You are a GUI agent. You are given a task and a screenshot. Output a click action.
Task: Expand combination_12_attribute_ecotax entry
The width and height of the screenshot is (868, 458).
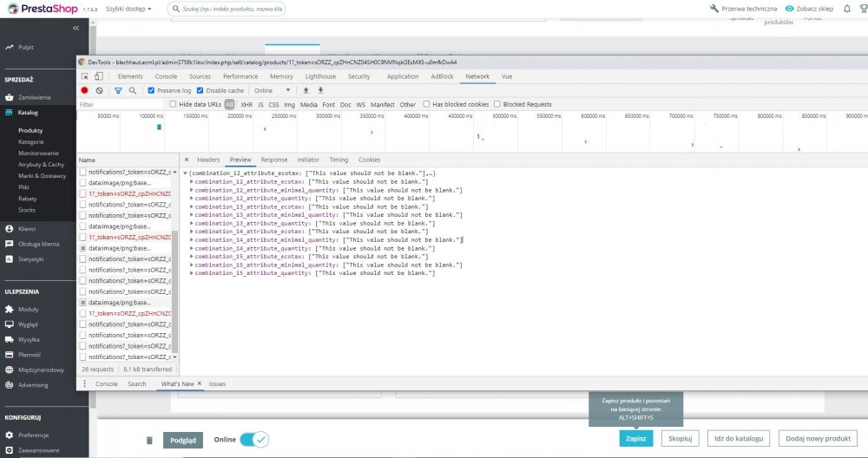pyautogui.click(x=192, y=181)
